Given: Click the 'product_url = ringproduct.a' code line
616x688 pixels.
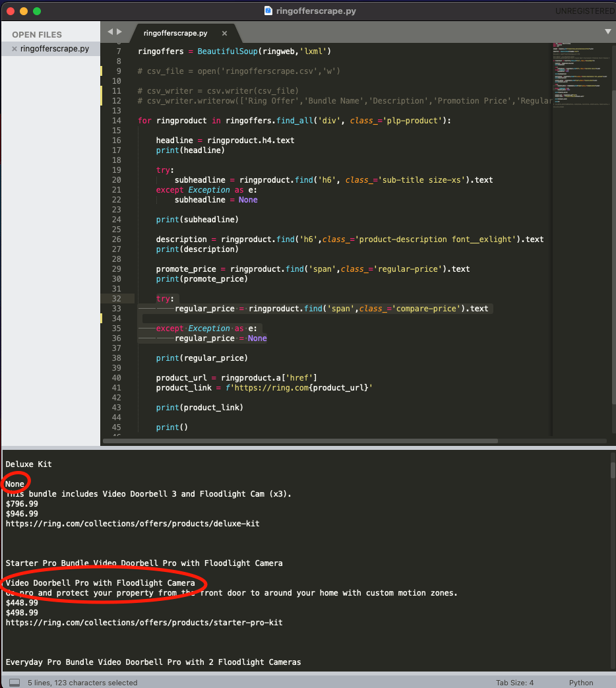Looking at the screenshot, I should pyautogui.click(x=237, y=378).
